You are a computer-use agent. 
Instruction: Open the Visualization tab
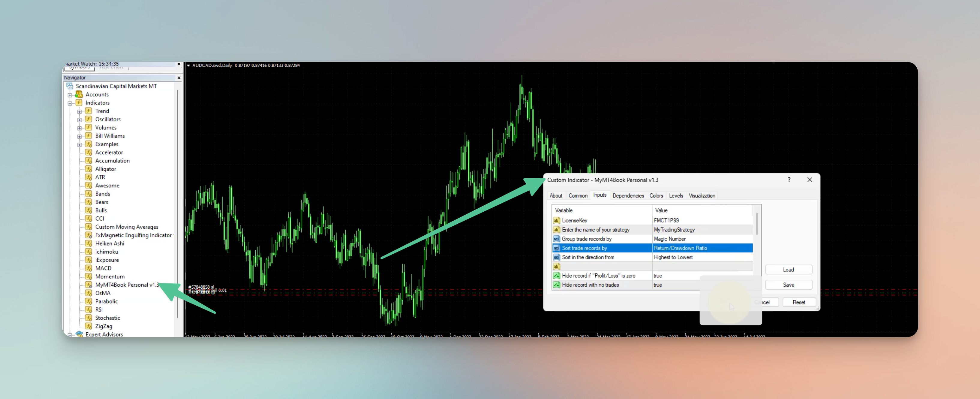(x=702, y=196)
